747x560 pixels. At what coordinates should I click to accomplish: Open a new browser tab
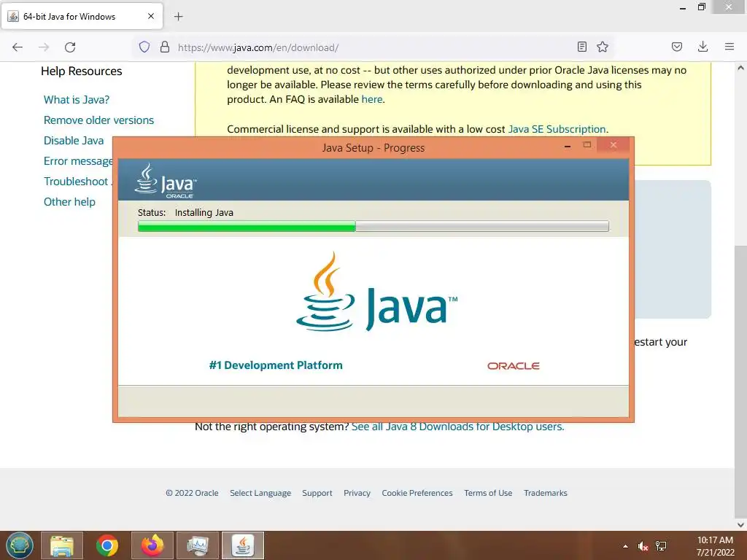coord(178,17)
